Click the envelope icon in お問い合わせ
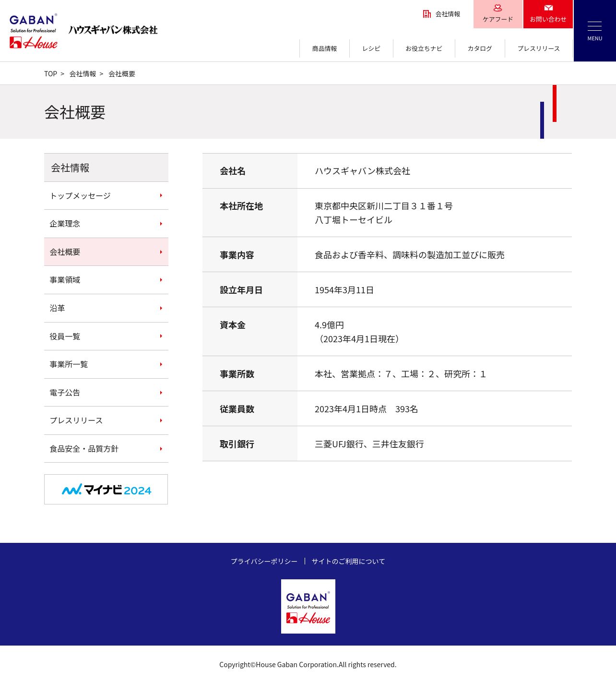Screen dimensions: 616x683 548,8
